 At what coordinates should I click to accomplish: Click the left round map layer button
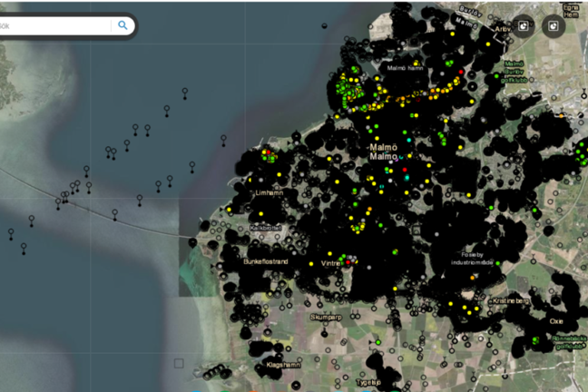tap(524, 25)
